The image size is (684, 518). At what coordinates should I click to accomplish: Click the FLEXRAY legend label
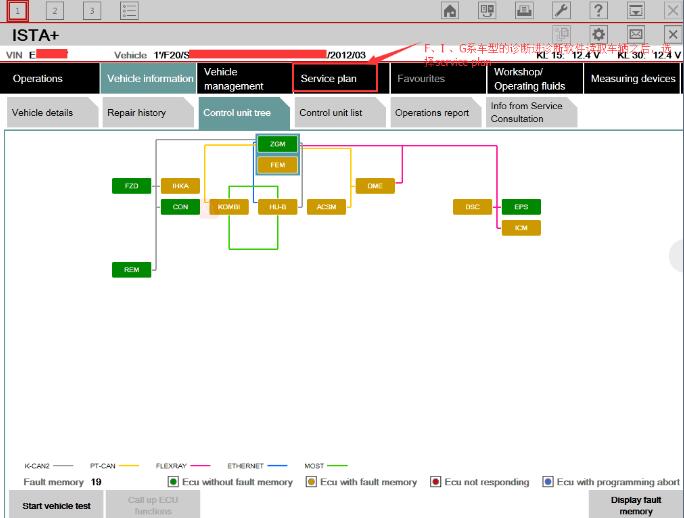[171, 466]
